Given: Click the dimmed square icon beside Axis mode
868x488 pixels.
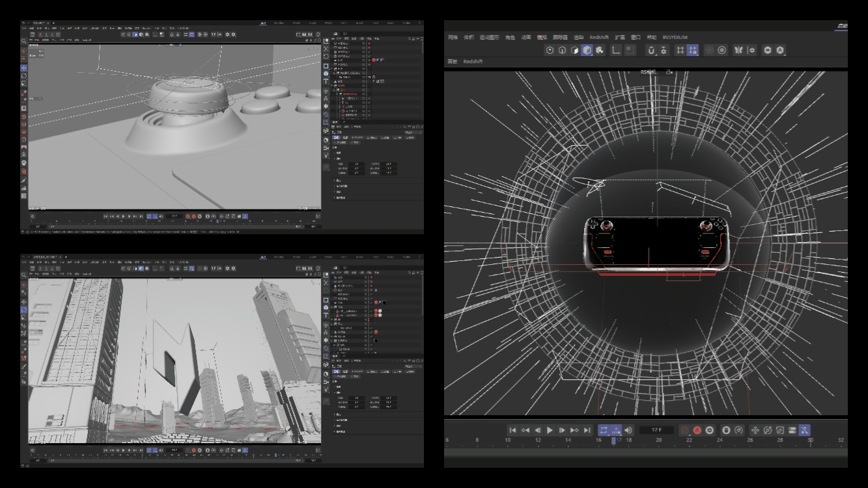Looking at the screenshot, I should pos(630,50).
